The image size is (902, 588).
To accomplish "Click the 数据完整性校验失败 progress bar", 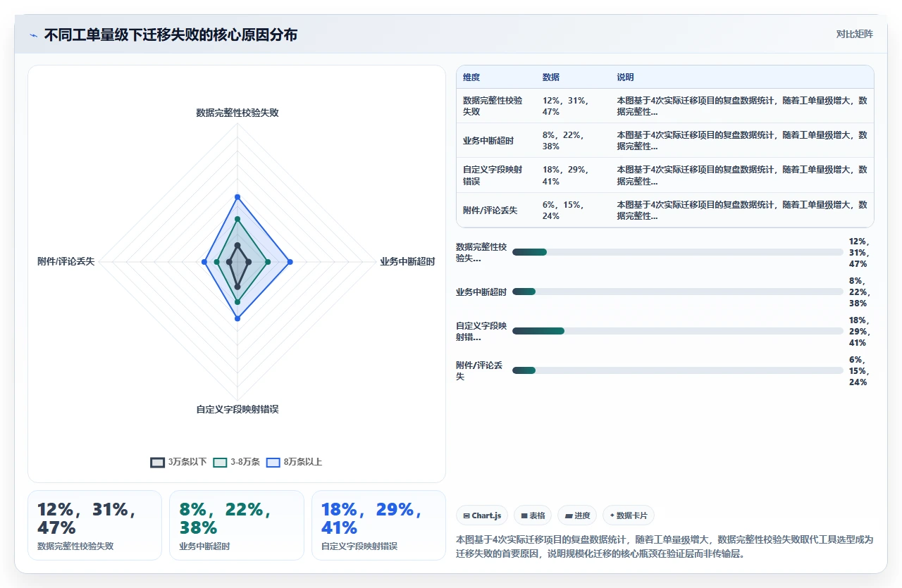I will point(677,252).
